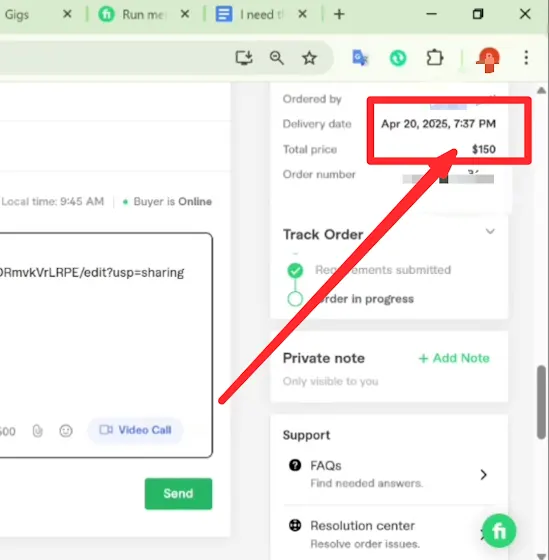549x560 pixels.
Task: Open the Extensions puzzle piece icon
Action: (x=435, y=58)
